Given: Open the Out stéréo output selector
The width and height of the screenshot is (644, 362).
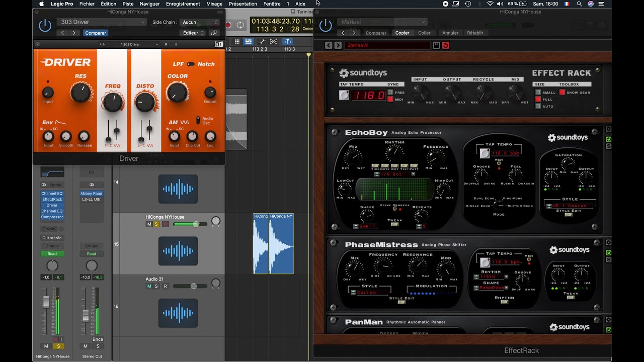Looking at the screenshot, I should coord(52,238).
